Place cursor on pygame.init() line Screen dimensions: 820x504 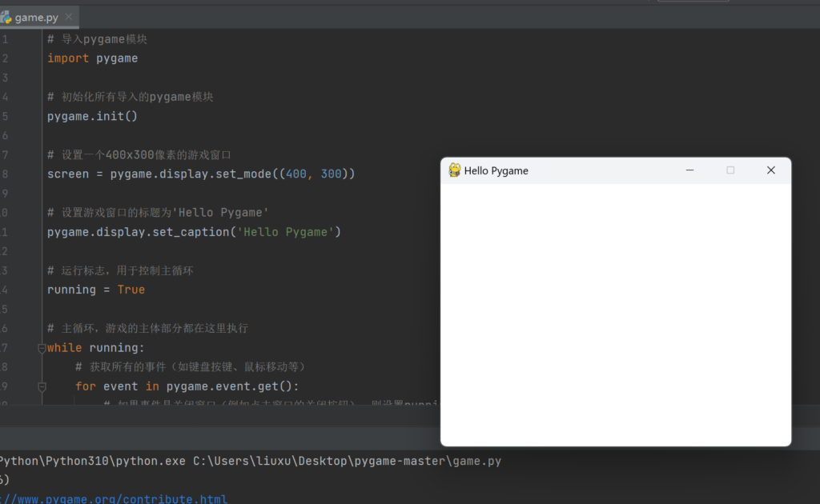click(92, 116)
